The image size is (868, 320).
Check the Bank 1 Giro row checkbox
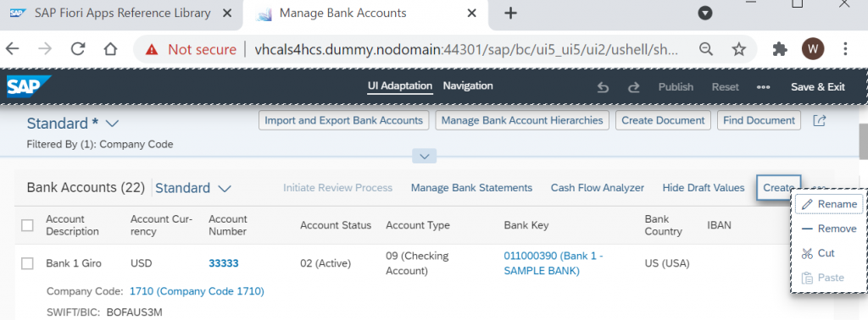(x=27, y=263)
